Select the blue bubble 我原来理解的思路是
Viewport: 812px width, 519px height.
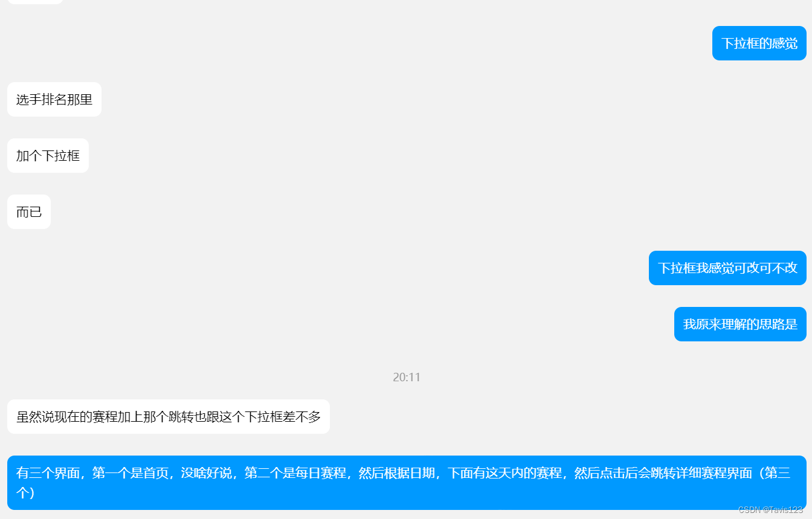coord(739,324)
